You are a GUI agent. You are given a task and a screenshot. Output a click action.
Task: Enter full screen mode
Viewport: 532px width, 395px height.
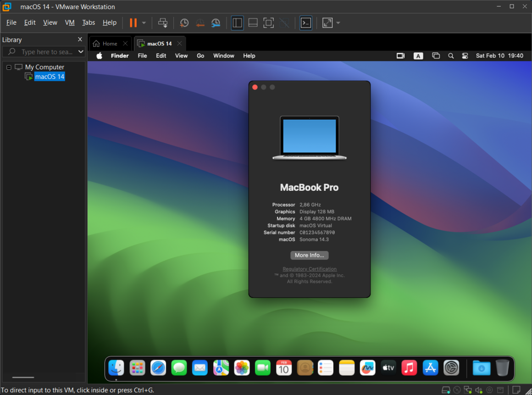pos(268,23)
